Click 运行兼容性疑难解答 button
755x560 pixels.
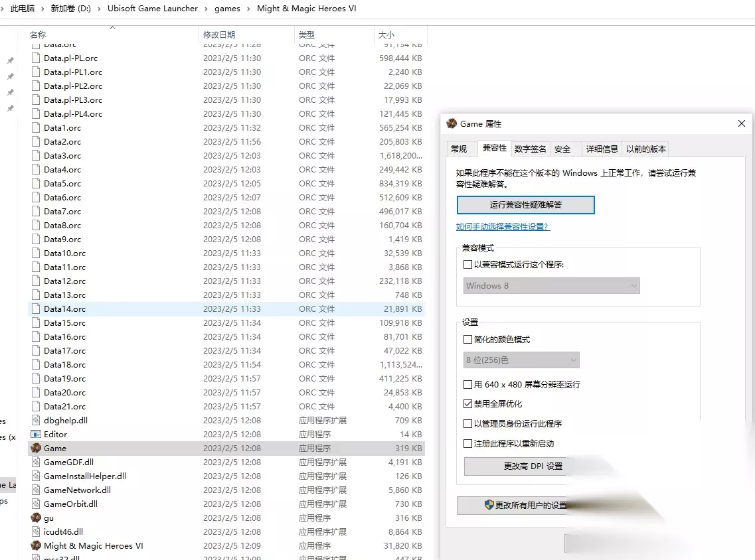(x=526, y=204)
